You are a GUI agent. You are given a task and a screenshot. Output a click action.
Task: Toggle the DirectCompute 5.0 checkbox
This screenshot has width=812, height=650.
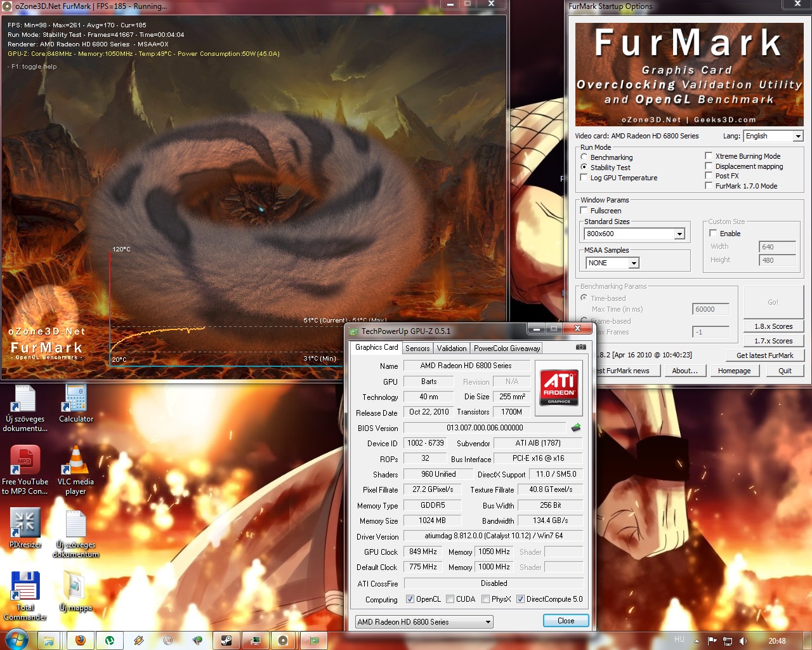(520, 599)
